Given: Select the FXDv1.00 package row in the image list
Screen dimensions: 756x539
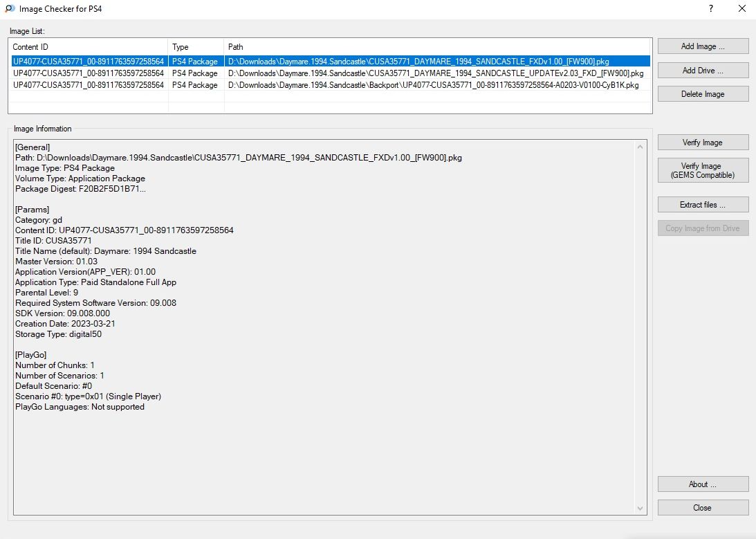Looking at the screenshot, I should tap(330, 61).
